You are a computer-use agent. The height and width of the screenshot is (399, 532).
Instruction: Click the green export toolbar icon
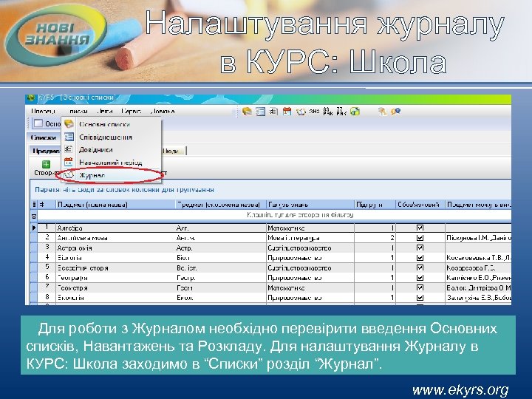[x=355, y=112]
